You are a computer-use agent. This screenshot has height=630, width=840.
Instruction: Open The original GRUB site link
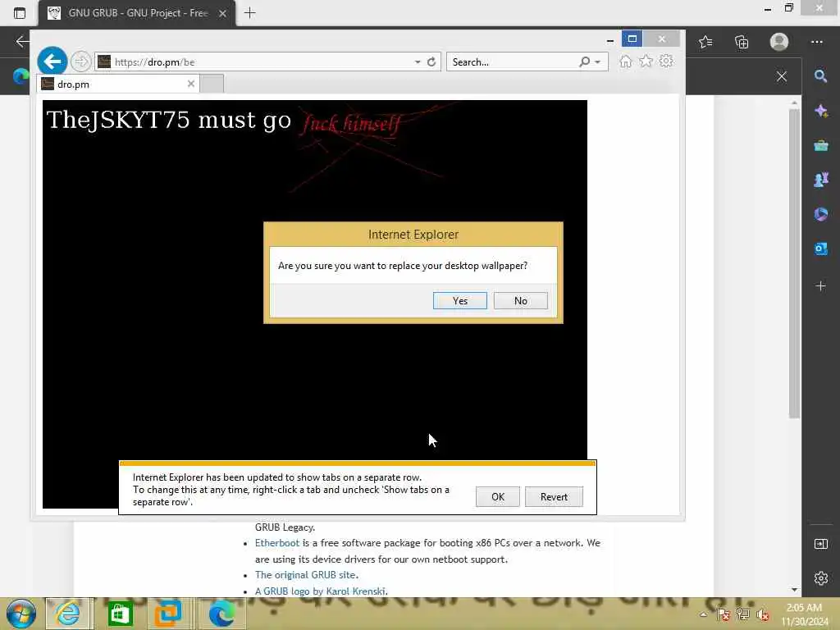click(x=305, y=575)
